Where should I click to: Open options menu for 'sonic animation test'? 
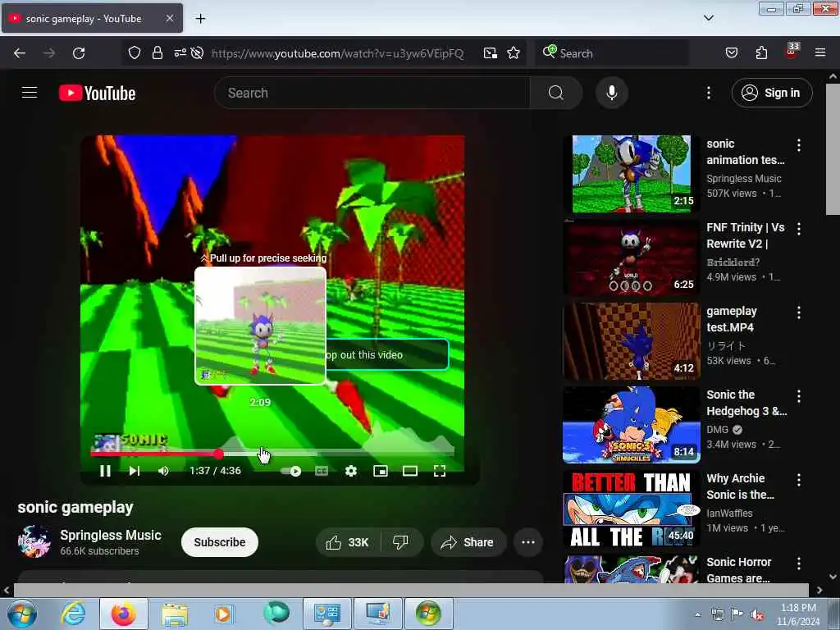coord(799,144)
